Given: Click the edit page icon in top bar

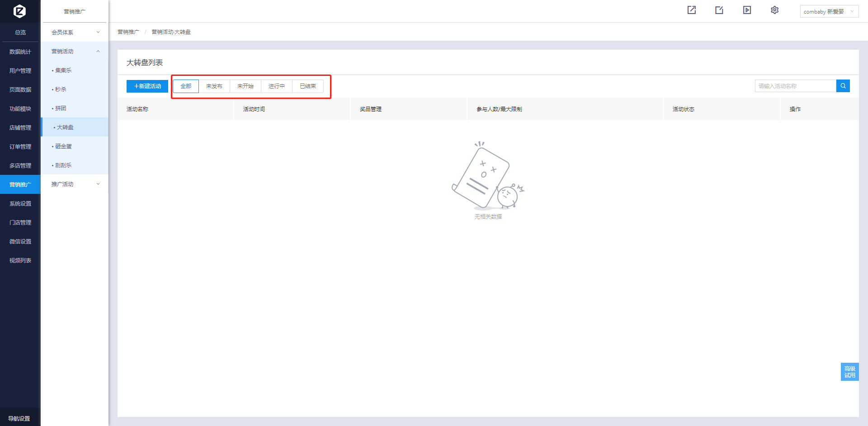Looking at the screenshot, I should pos(719,10).
